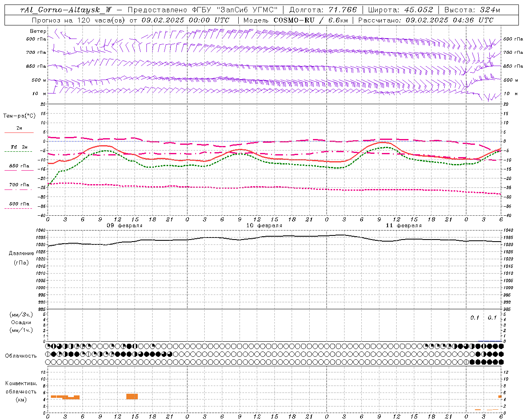
Task: Click the 10 м wind level label on left axis
Action: coord(40,94)
